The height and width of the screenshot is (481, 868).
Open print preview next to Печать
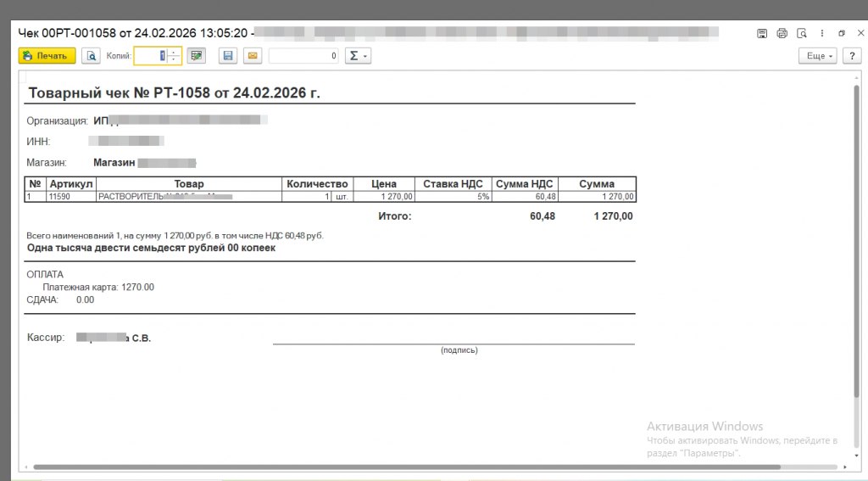[x=91, y=56]
